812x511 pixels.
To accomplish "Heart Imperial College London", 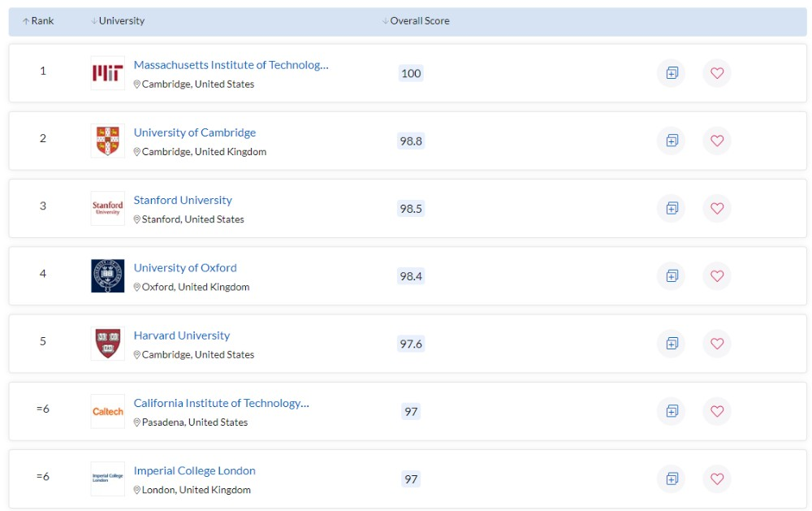I will tap(717, 479).
